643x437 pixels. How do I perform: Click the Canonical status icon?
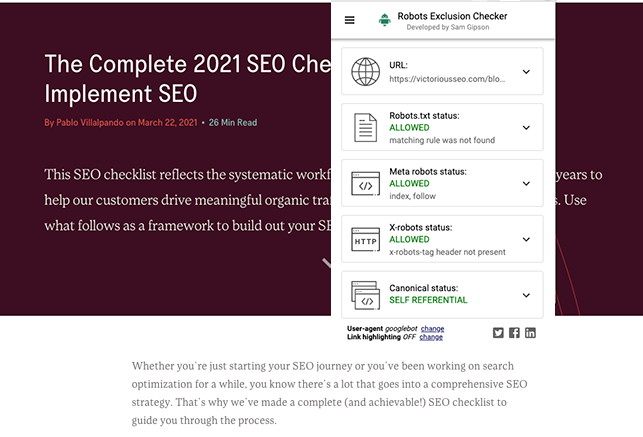click(x=366, y=295)
